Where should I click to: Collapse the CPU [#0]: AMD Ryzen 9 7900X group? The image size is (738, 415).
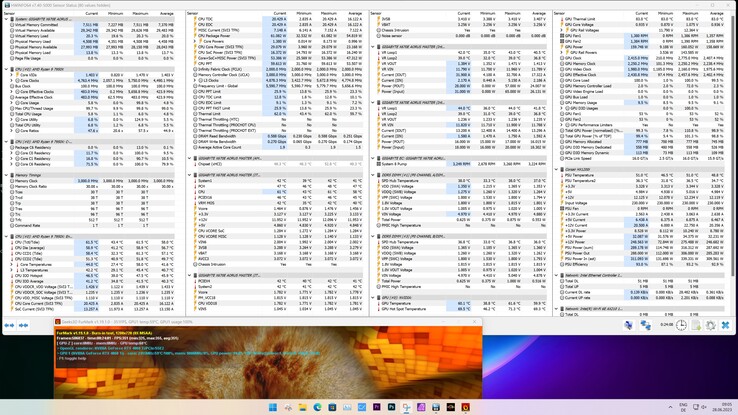pos(6,69)
